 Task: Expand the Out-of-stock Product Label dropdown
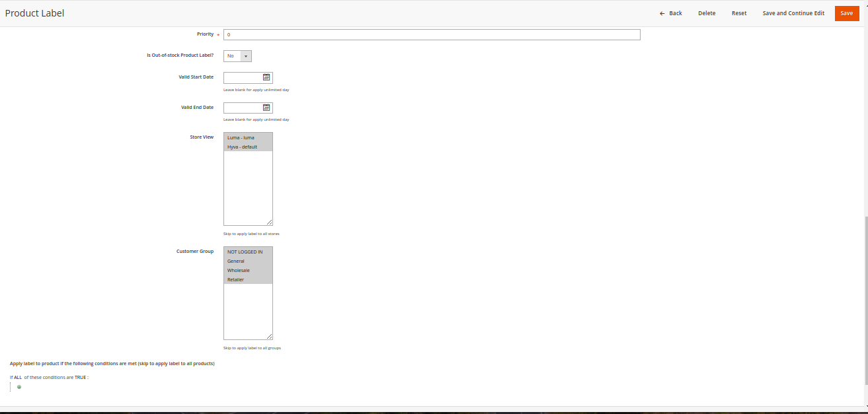point(237,56)
